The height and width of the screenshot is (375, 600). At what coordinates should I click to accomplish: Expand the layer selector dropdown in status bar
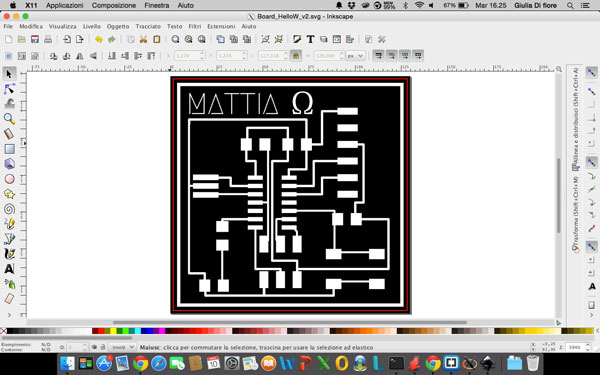point(122,347)
